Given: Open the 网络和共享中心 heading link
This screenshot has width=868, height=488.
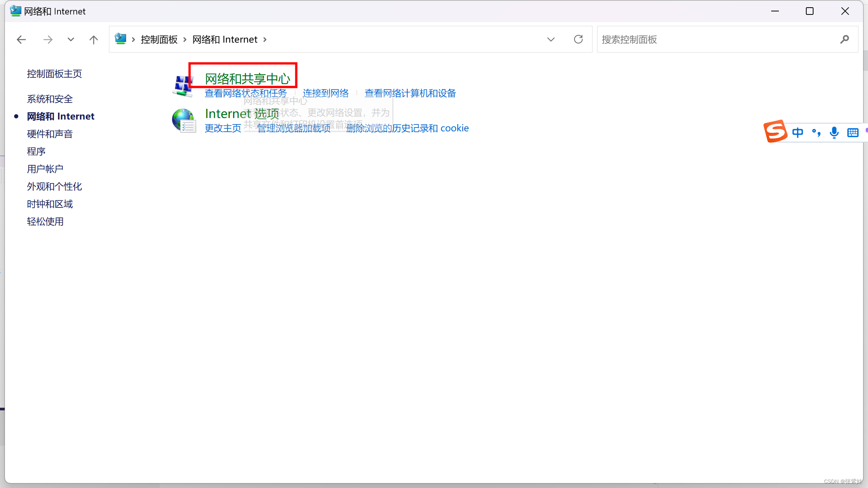Looking at the screenshot, I should point(247,79).
